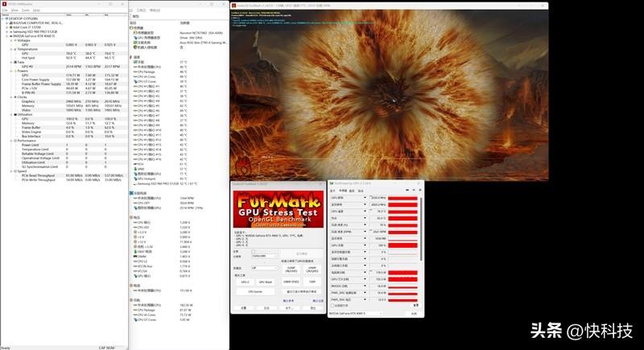Launch GPU Shark from FurMark
The image size is (644, 350).
click(266, 282)
